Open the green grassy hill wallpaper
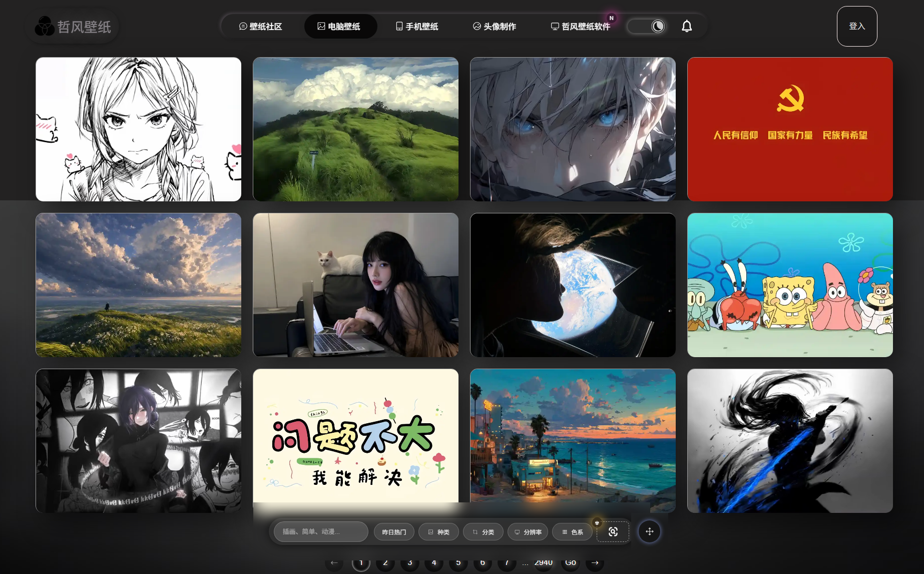Screen dimensions: 924x574 tap(356, 129)
